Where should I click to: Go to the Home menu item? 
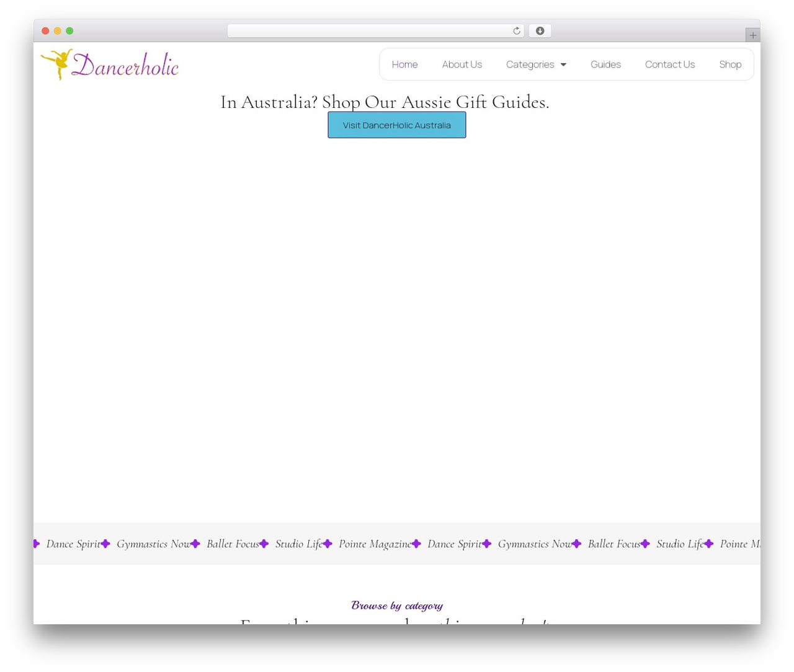[x=404, y=64]
